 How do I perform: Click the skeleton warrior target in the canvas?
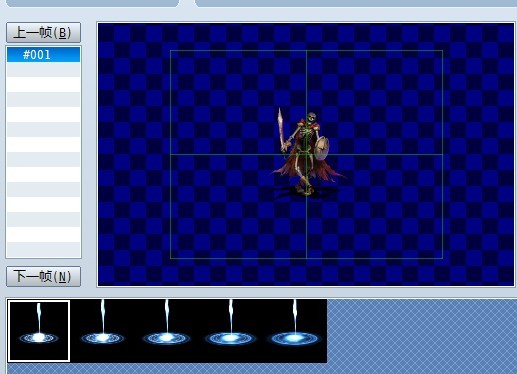[307, 154]
